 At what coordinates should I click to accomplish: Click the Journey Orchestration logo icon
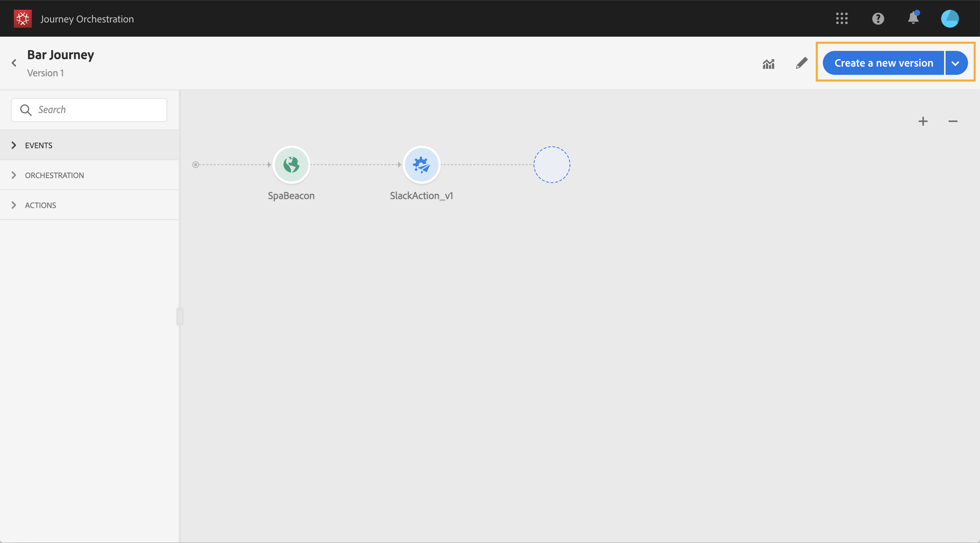click(x=22, y=19)
